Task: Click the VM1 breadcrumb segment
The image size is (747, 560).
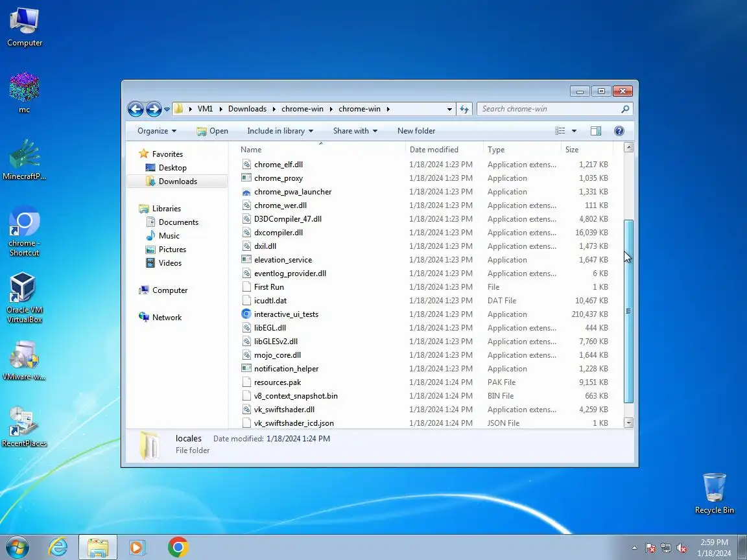Action: pyautogui.click(x=206, y=109)
